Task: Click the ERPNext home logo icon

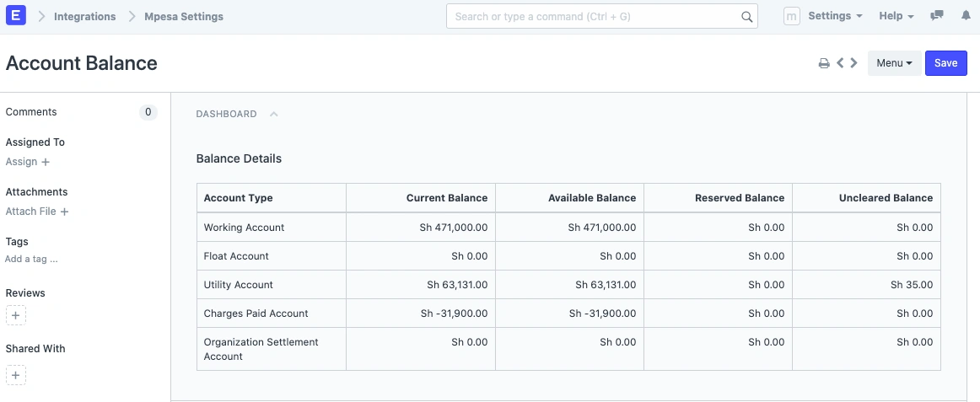Action: [x=16, y=16]
